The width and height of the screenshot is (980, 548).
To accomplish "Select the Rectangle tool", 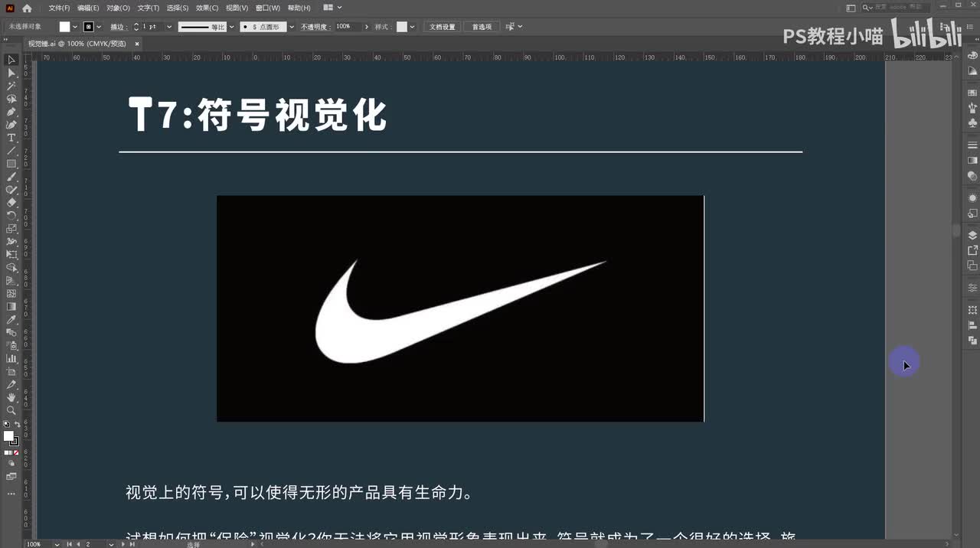I will [x=11, y=164].
